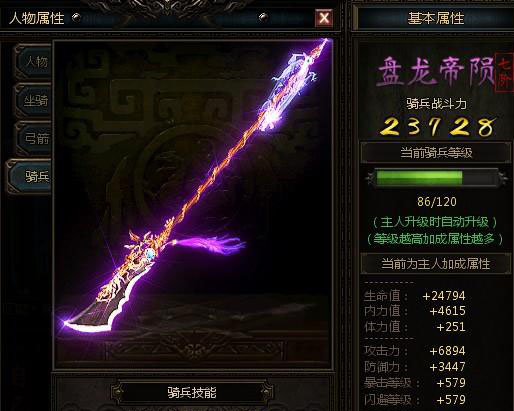Click the 当前为主人加成属性 header
This screenshot has width=514, height=411.
point(436,264)
